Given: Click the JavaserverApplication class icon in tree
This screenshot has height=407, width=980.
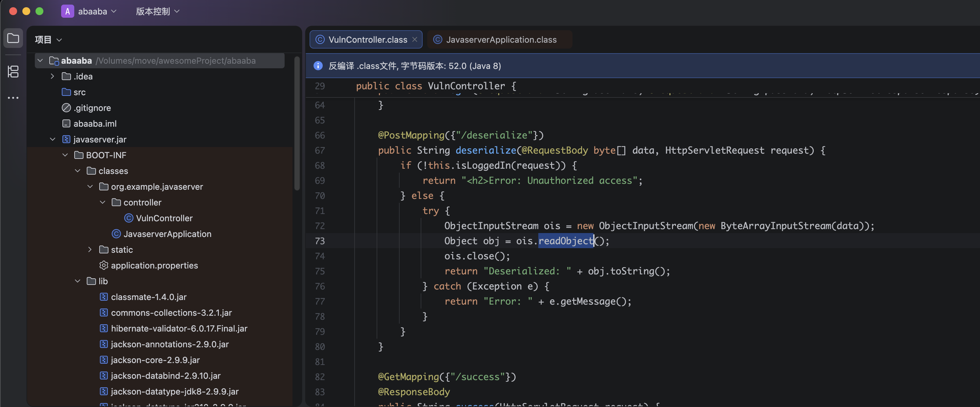Looking at the screenshot, I should pos(116,234).
